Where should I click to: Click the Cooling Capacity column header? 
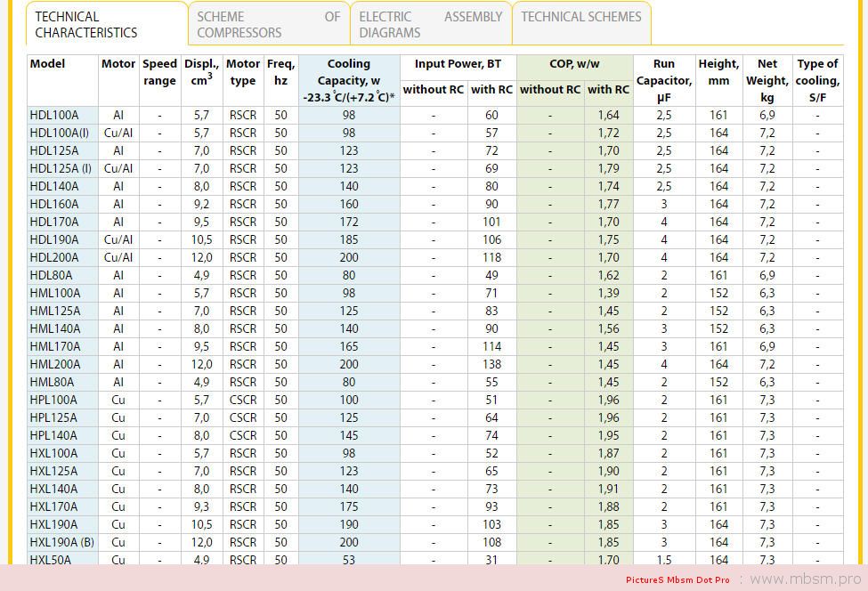click(348, 80)
